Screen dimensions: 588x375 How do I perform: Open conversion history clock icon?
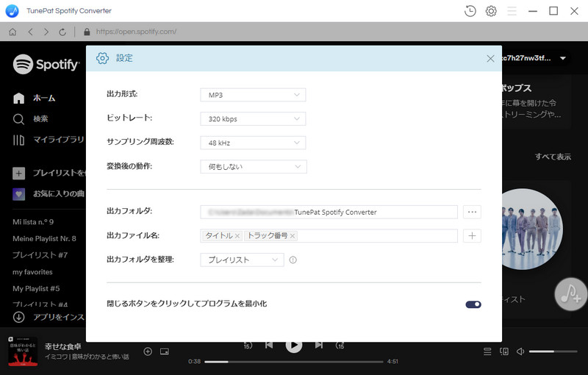[x=470, y=11]
